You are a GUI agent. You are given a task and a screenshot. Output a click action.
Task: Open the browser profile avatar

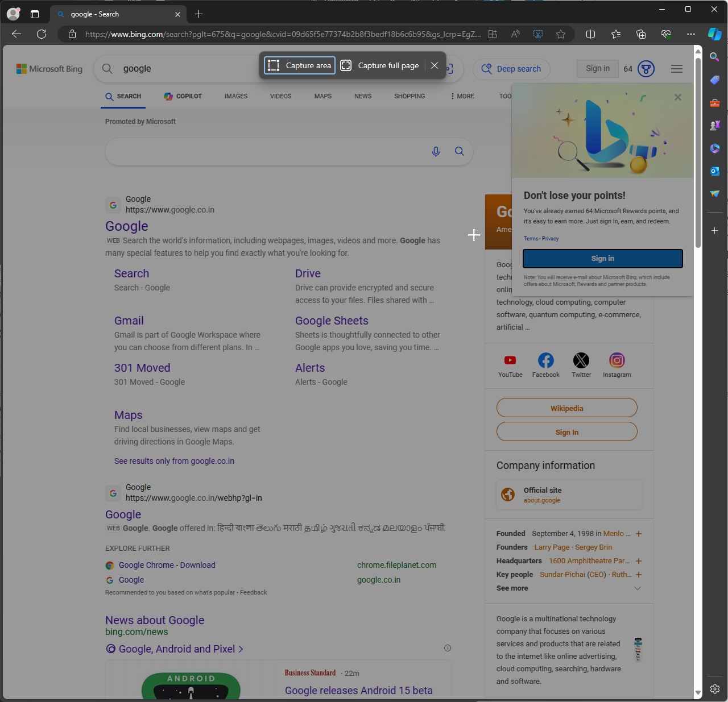pos(13,14)
